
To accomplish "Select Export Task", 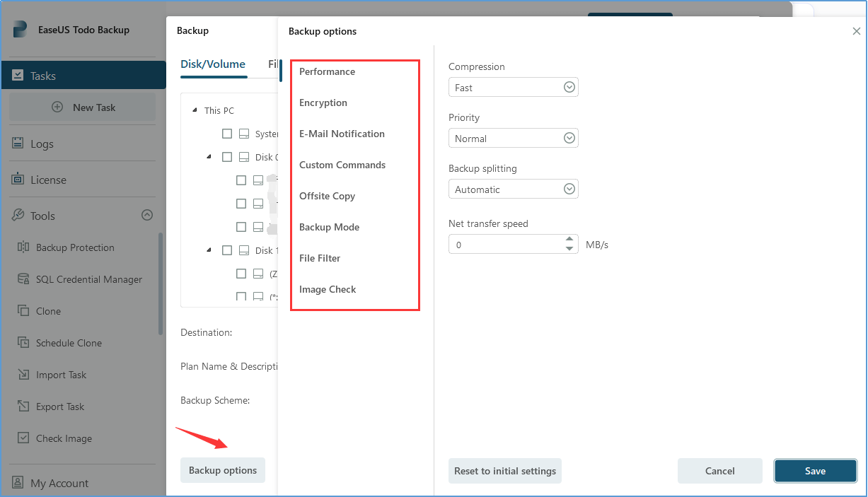I will tap(62, 406).
